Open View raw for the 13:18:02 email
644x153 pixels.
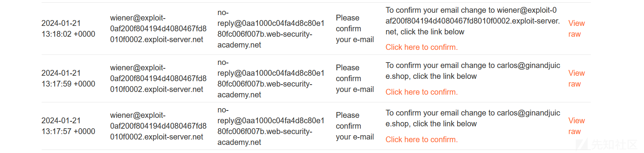(x=576, y=29)
